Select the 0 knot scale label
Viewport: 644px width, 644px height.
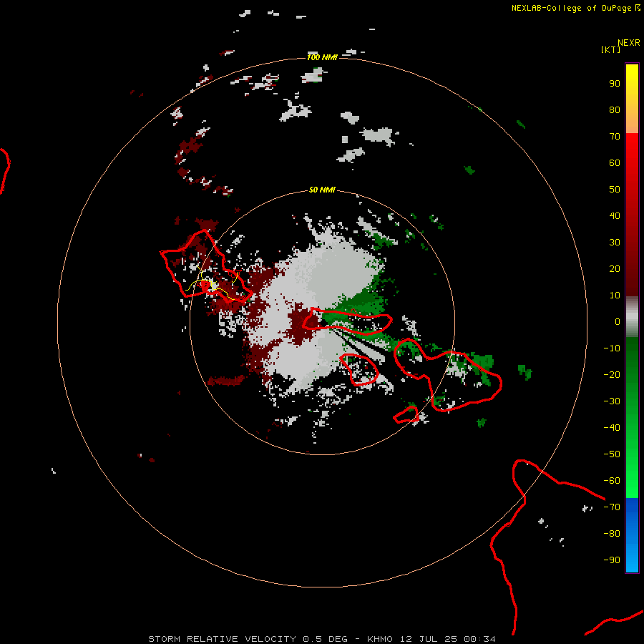[x=618, y=322]
